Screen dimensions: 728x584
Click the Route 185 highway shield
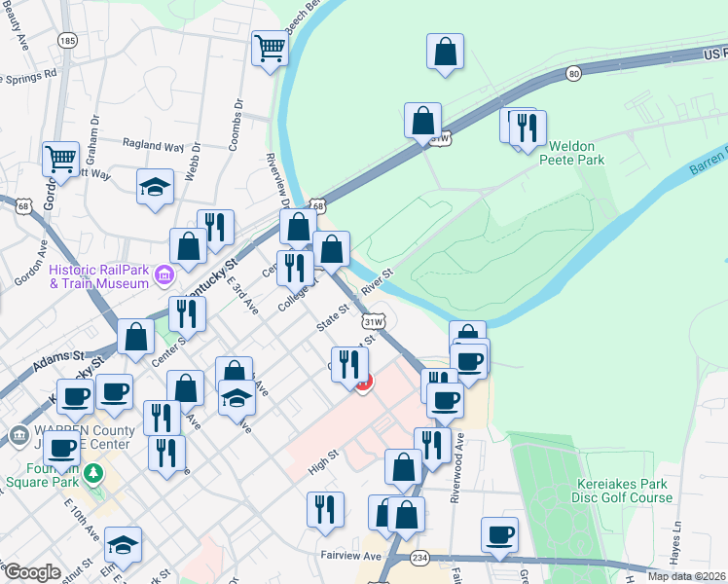coord(67,41)
